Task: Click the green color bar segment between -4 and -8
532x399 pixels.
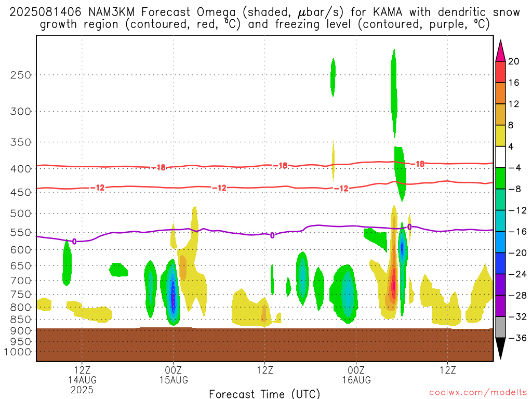Action: pos(500,179)
